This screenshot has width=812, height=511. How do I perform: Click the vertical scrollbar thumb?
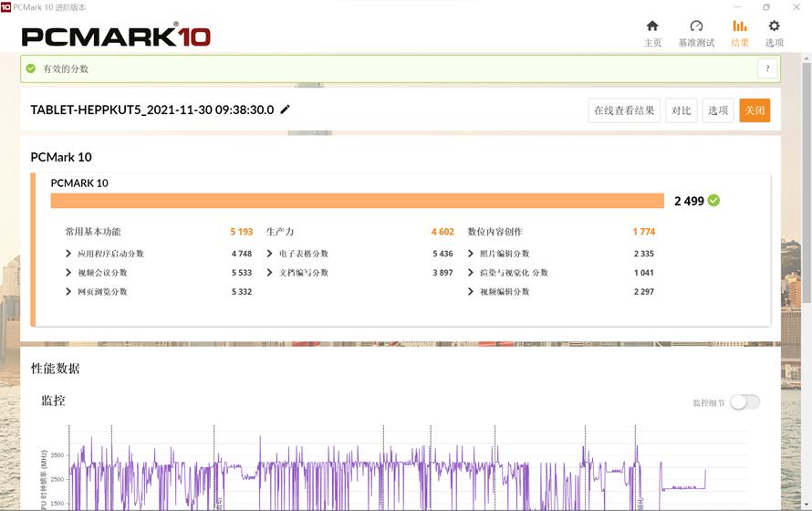(x=807, y=182)
